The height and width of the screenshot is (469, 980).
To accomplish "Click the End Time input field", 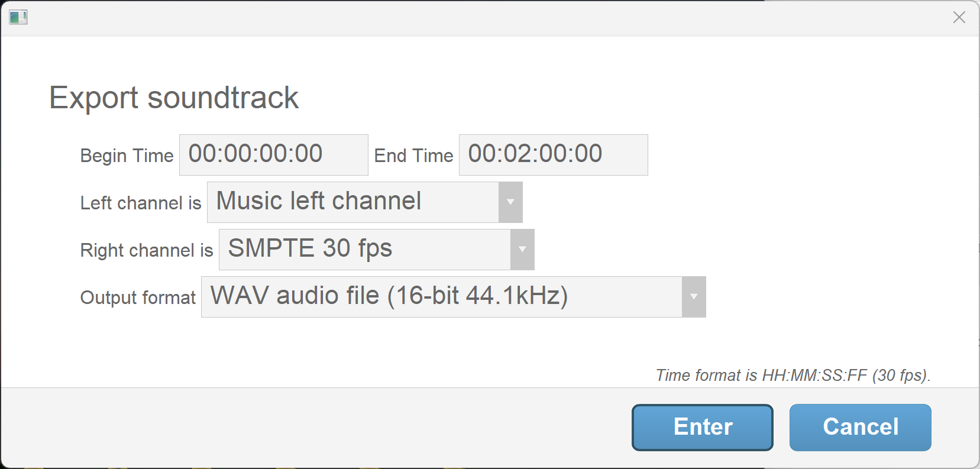I will pos(552,154).
